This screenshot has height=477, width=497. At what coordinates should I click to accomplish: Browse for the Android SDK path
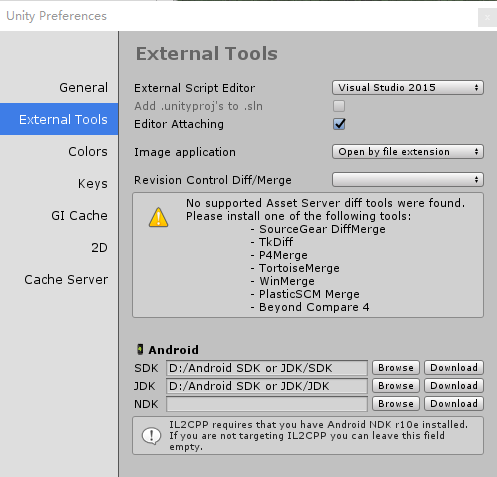pos(396,368)
